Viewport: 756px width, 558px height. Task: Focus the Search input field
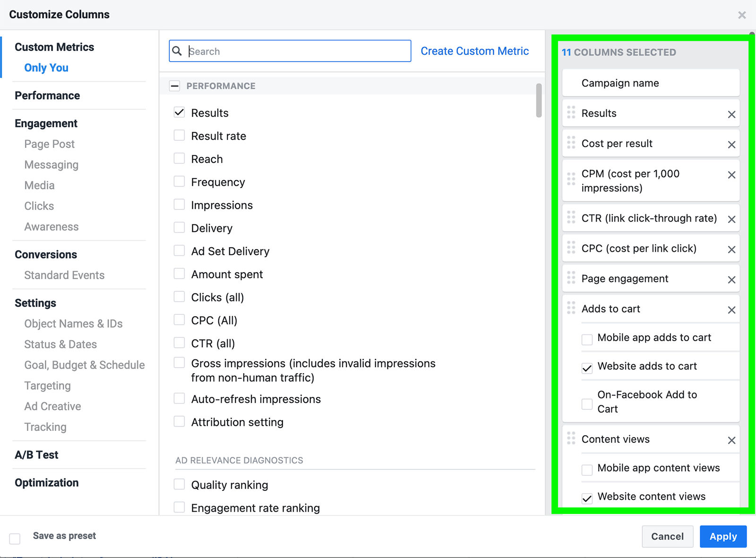pos(290,51)
